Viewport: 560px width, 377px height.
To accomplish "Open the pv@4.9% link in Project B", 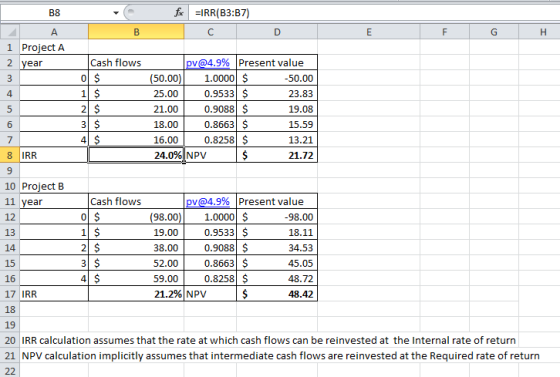I will click(x=208, y=201).
